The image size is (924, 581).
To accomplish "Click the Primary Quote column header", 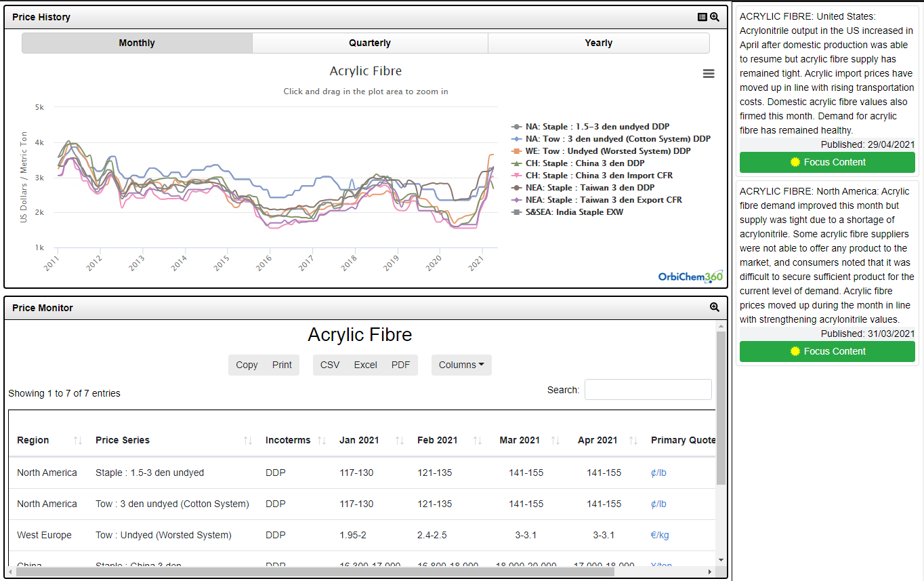I will tap(683, 440).
